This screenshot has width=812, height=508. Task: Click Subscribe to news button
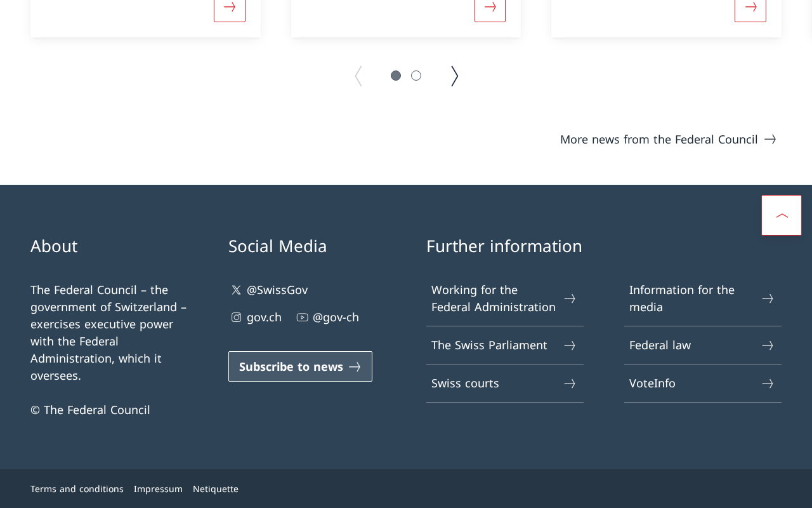300,366
